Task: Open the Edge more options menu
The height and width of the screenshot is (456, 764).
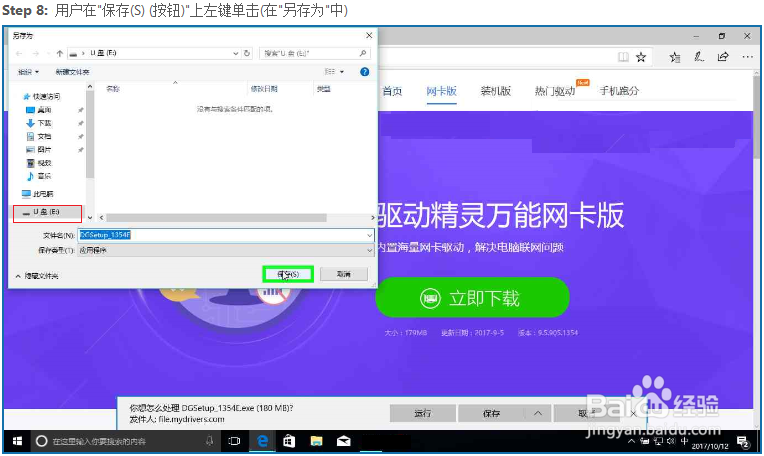Action: [x=747, y=57]
